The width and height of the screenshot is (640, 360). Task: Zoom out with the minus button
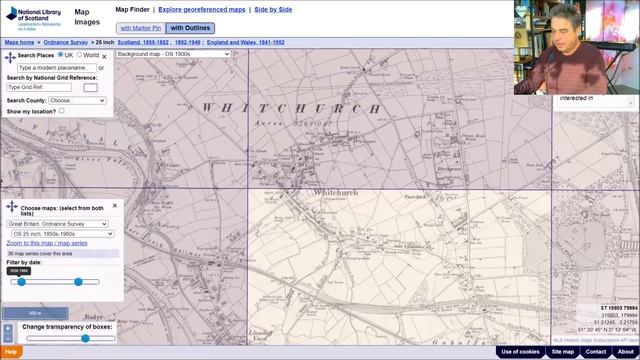(x=8, y=339)
